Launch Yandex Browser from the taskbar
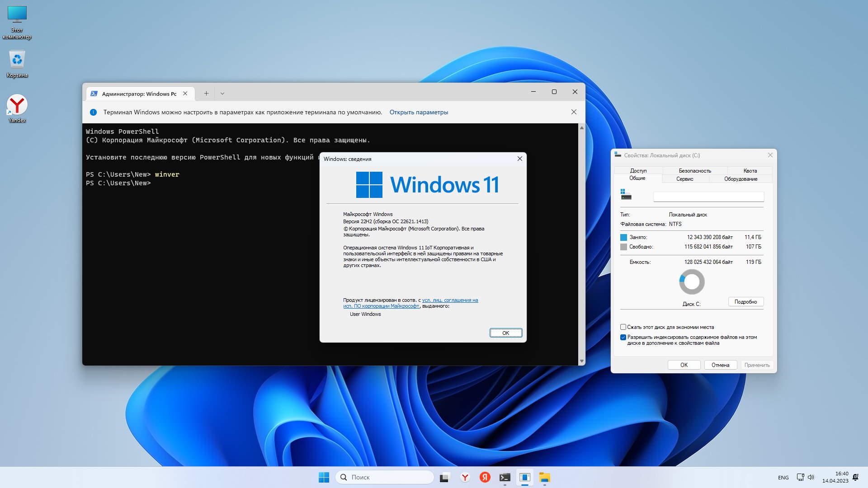 point(465,477)
